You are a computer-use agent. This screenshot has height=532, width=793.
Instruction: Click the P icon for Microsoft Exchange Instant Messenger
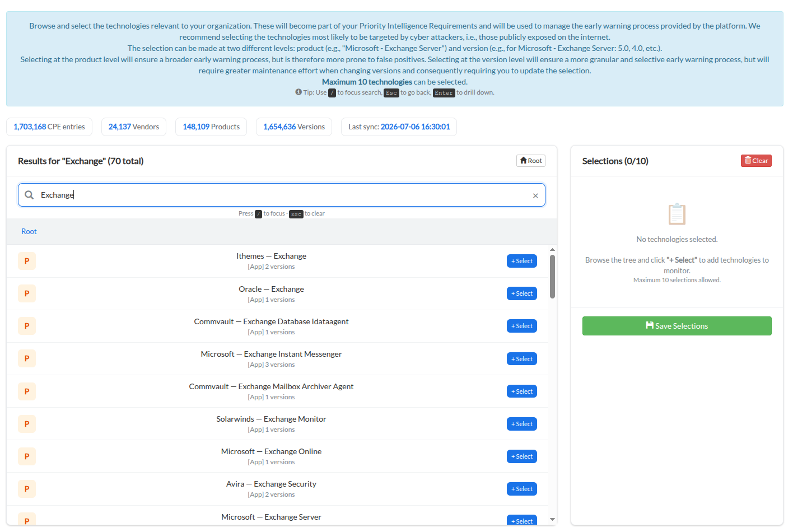(x=27, y=358)
